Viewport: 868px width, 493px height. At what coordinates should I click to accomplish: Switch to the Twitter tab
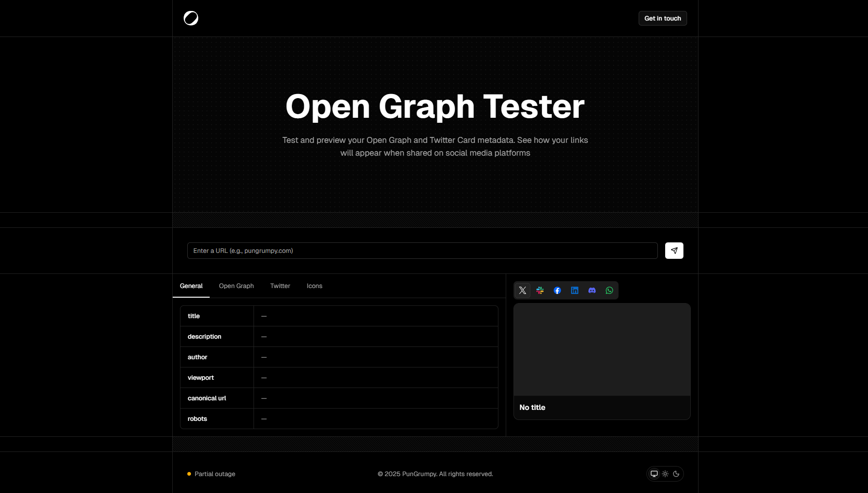point(280,286)
